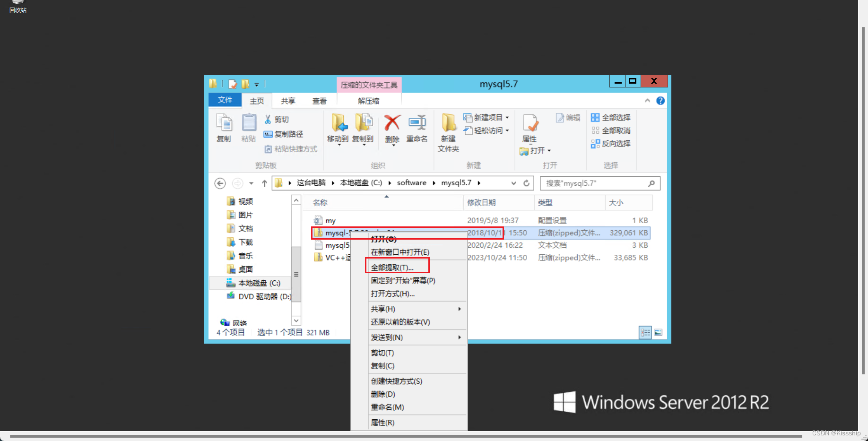
Task: Click quick access new folder icon in title bar
Action: 245,84
